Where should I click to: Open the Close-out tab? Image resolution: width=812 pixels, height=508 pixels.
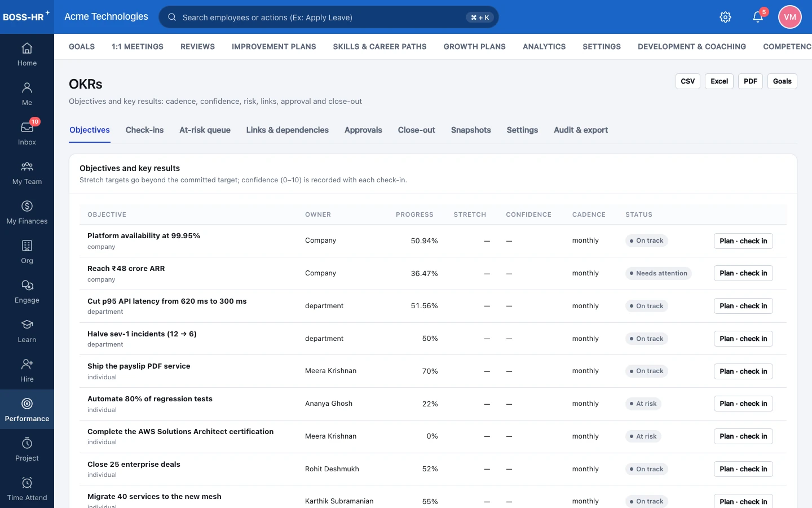[417, 130]
